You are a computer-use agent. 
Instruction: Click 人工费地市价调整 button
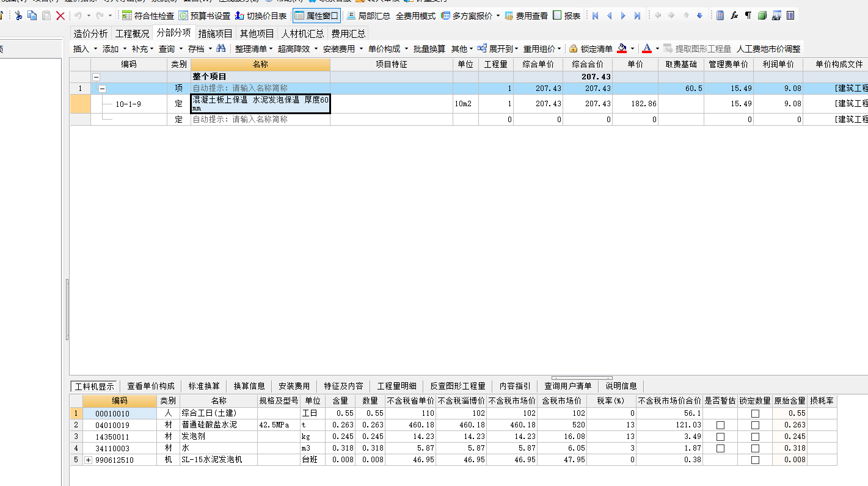pos(768,48)
